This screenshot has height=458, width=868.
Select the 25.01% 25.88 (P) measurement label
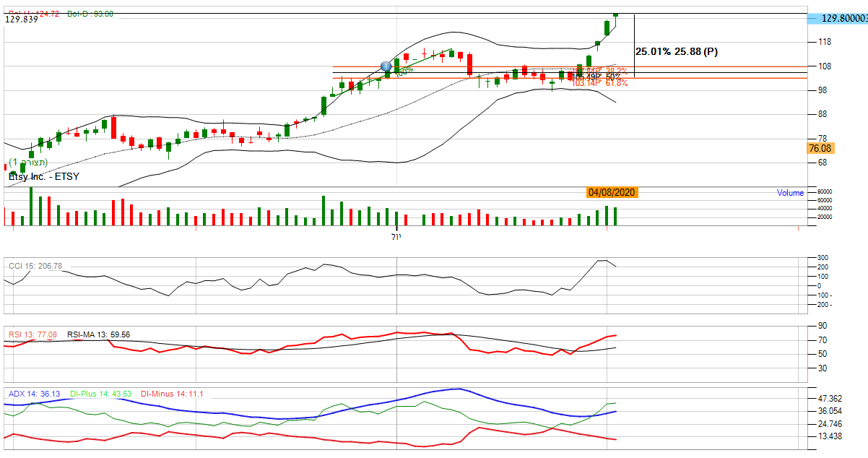coord(676,51)
